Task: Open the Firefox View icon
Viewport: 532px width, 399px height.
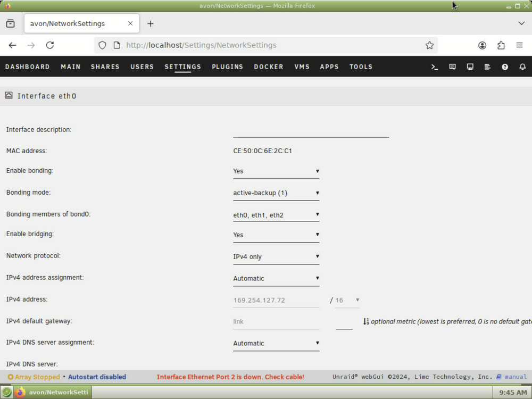Action: pyautogui.click(x=11, y=23)
